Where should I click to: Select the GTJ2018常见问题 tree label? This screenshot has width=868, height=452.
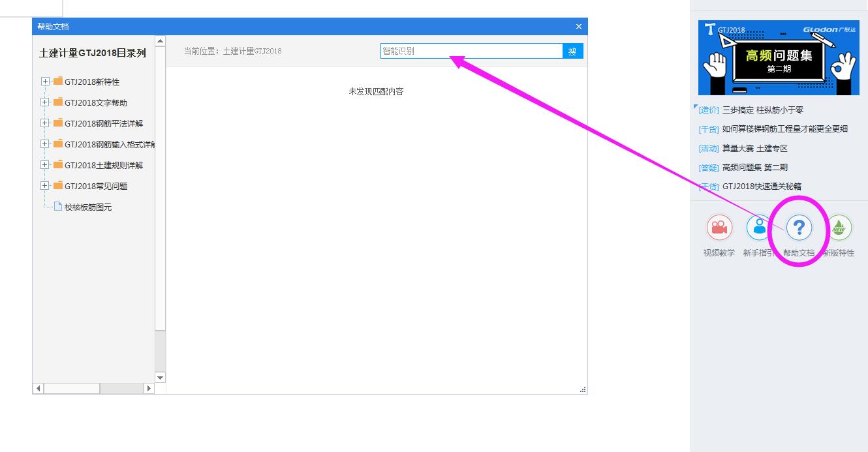coord(96,187)
